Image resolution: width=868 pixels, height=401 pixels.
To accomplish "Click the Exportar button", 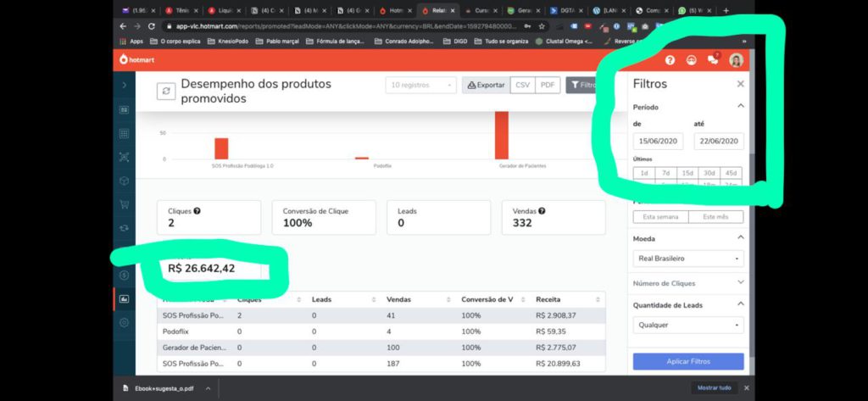I will (x=486, y=86).
